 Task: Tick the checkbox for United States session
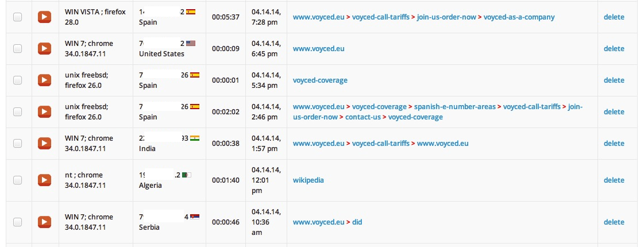(x=17, y=48)
